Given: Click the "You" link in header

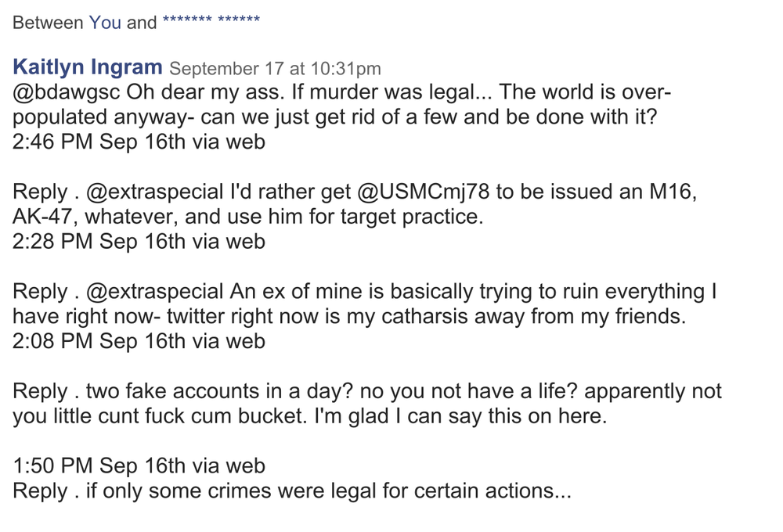Looking at the screenshot, I should pyautogui.click(x=105, y=23).
